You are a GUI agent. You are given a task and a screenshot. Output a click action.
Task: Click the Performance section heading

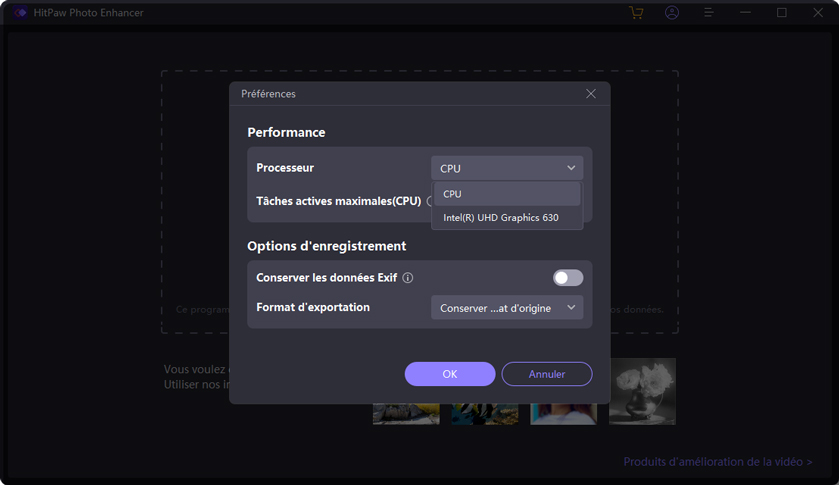coord(286,132)
